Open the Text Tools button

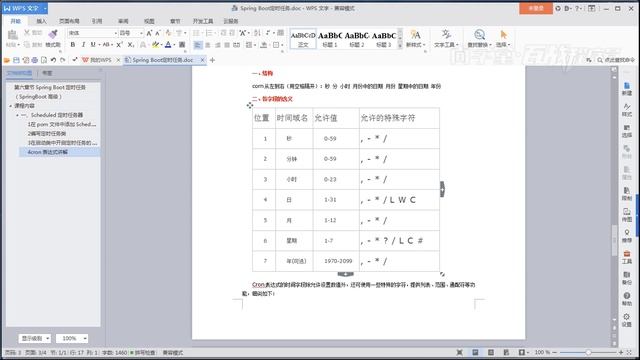pos(446,38)
